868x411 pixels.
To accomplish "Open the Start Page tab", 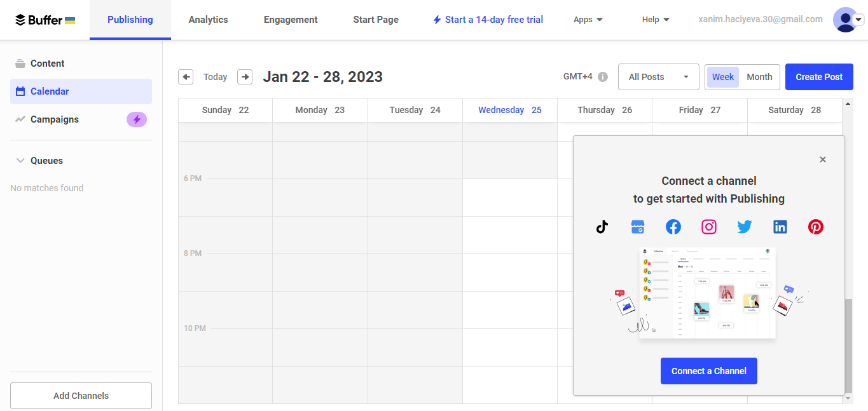I will tap(376, 20).
